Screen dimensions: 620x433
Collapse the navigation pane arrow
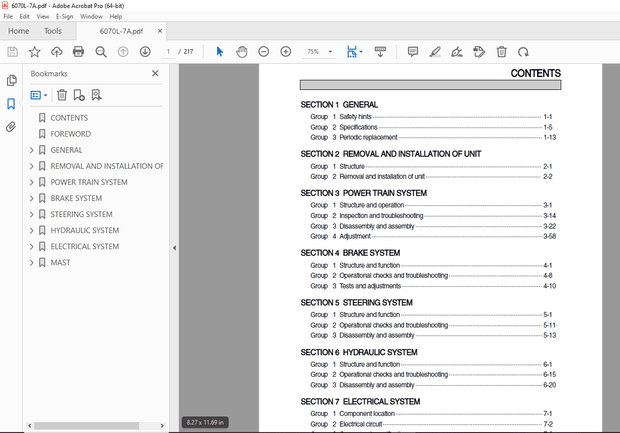(174, 248)
